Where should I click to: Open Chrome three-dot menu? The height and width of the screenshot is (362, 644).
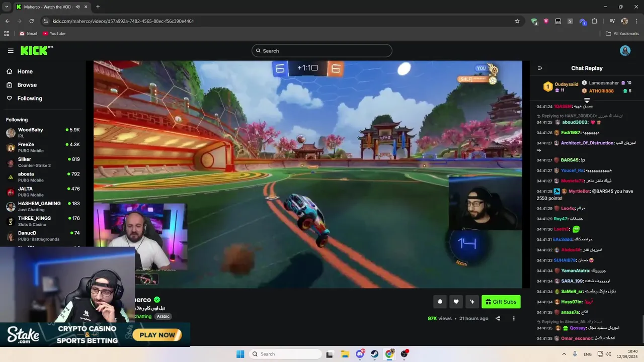coord(636,21)
